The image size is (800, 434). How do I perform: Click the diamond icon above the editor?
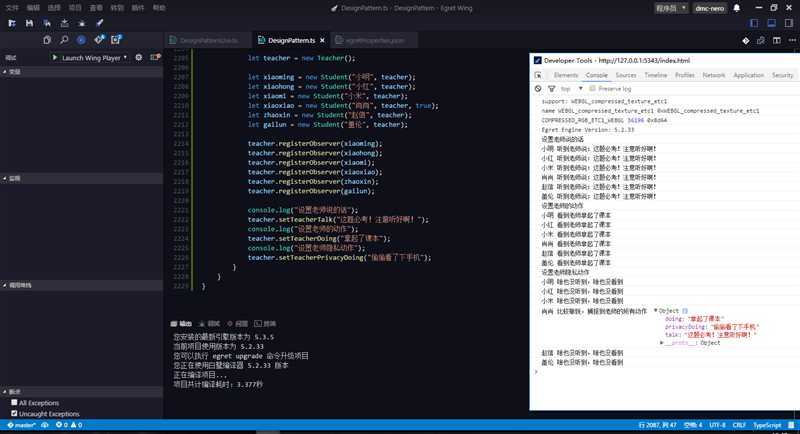tap(746, 41)
